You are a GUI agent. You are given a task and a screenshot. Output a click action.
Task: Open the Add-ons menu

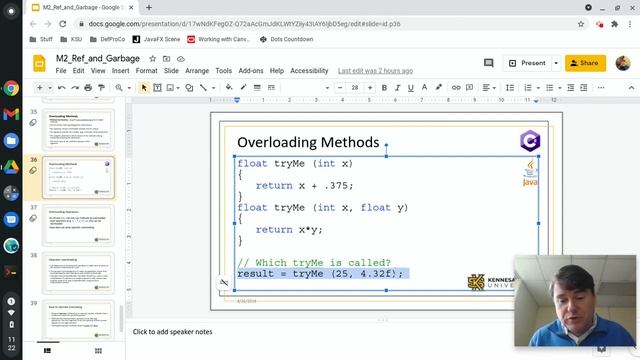251,71
